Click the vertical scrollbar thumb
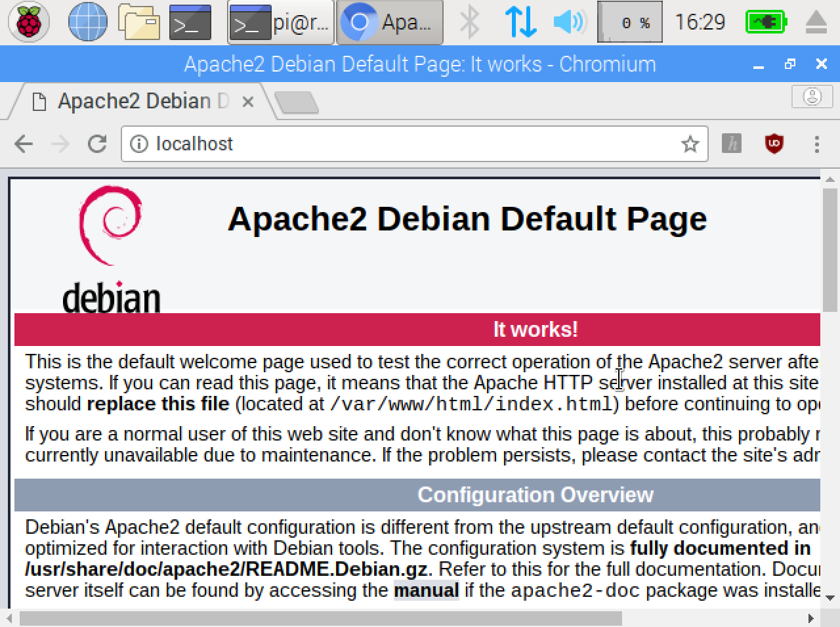The image size is (840, 627). (x=830, y=250)
